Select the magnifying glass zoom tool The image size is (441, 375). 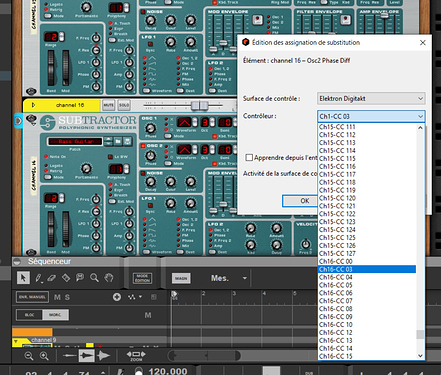(94, 278)
